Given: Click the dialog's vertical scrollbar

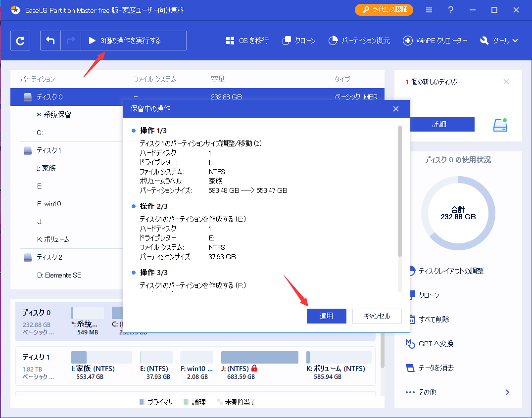Looking at the screenshot, I should pyautogui.click(x=400, y=191).
